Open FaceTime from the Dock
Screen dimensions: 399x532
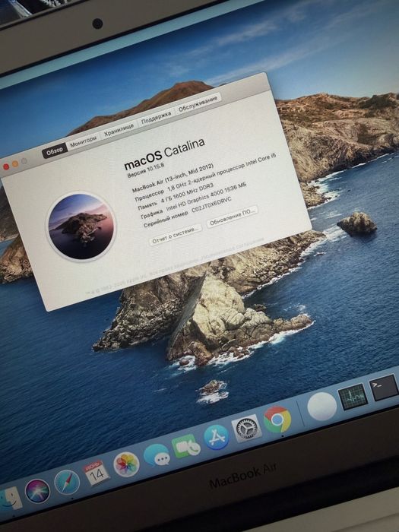(x=185, y=446)
